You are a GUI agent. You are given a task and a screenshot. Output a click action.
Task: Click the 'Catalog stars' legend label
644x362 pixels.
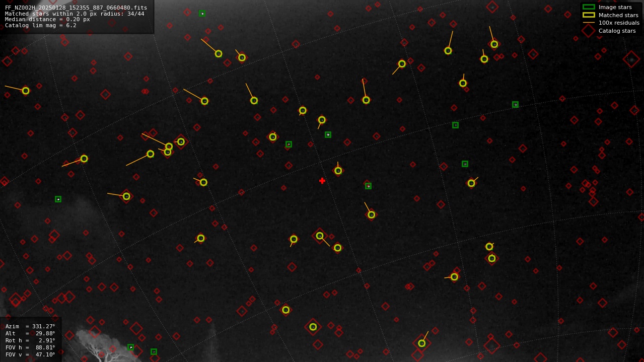pyautogui.click(x=617, y=31)
